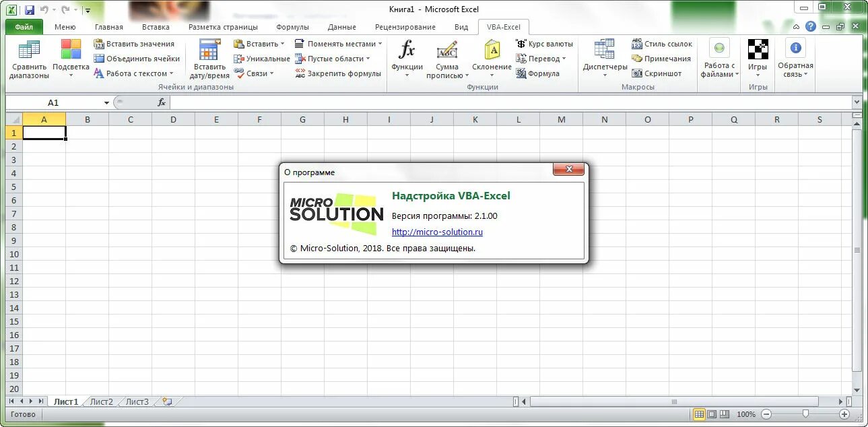Expand the formula bar with the arrow

(857, 102)
